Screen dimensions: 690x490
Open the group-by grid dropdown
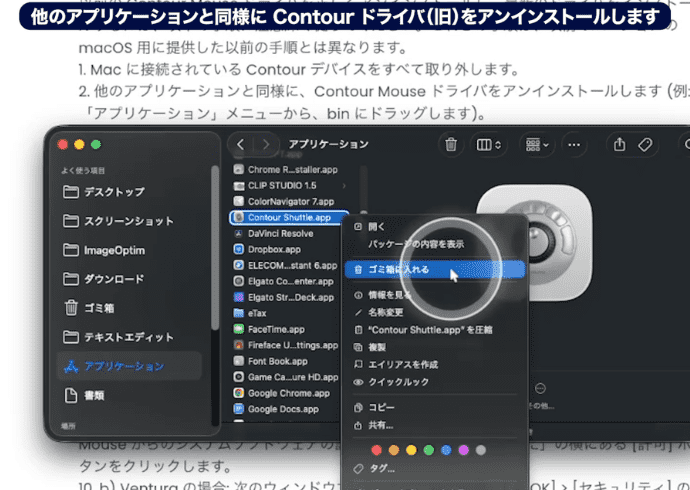click(537, 144)
